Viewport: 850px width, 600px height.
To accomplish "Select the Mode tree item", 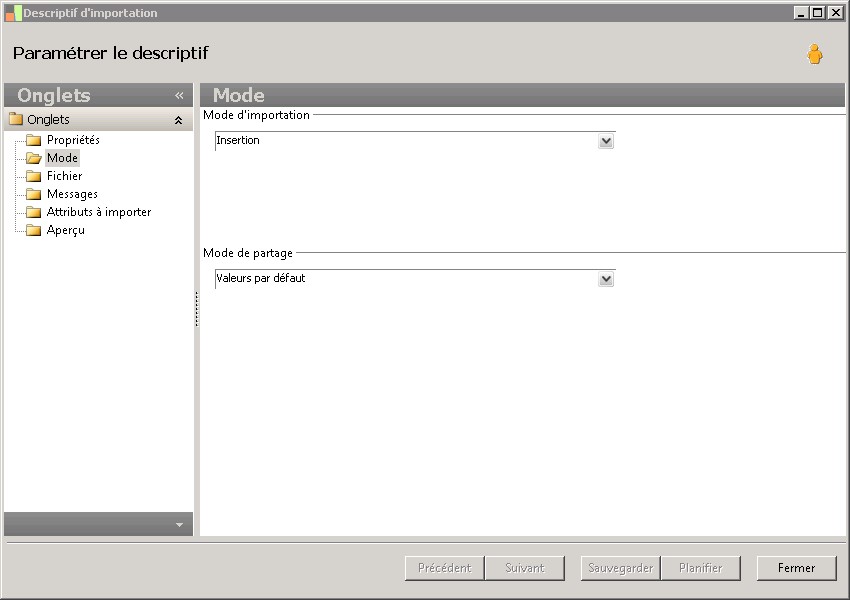I will [62, 158].
